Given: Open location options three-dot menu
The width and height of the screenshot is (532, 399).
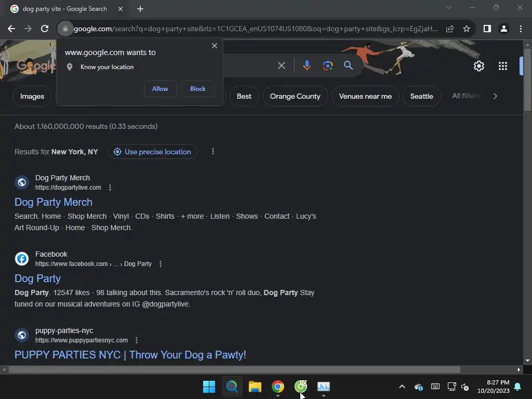Looking at the screenshot, I should 212,151.
